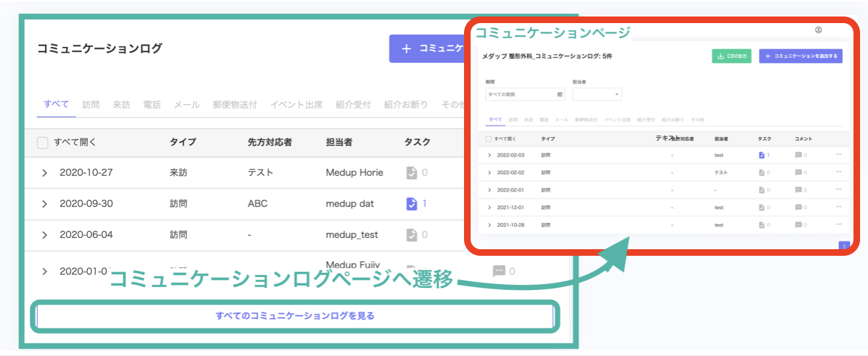Tick すべて開く checkbox in large log panel
Viewport: 868px width, 356px height.
(x=42, y=142)
